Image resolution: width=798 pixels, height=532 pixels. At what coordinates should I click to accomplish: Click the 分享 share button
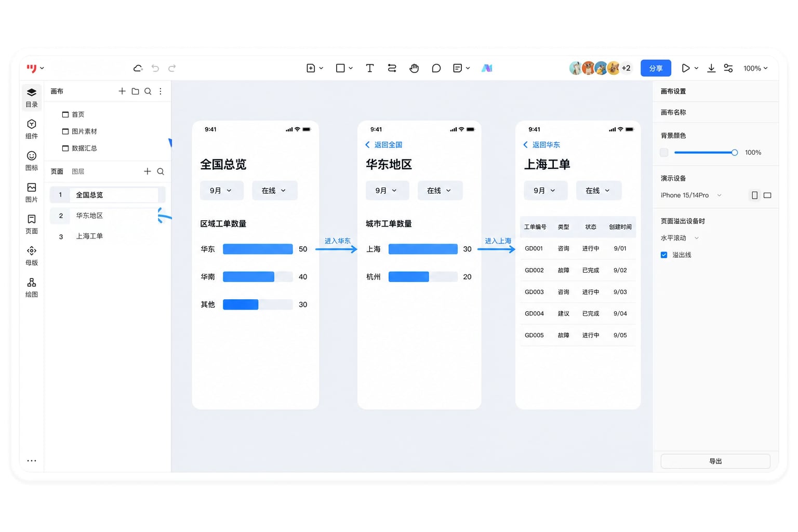[656, 68]
